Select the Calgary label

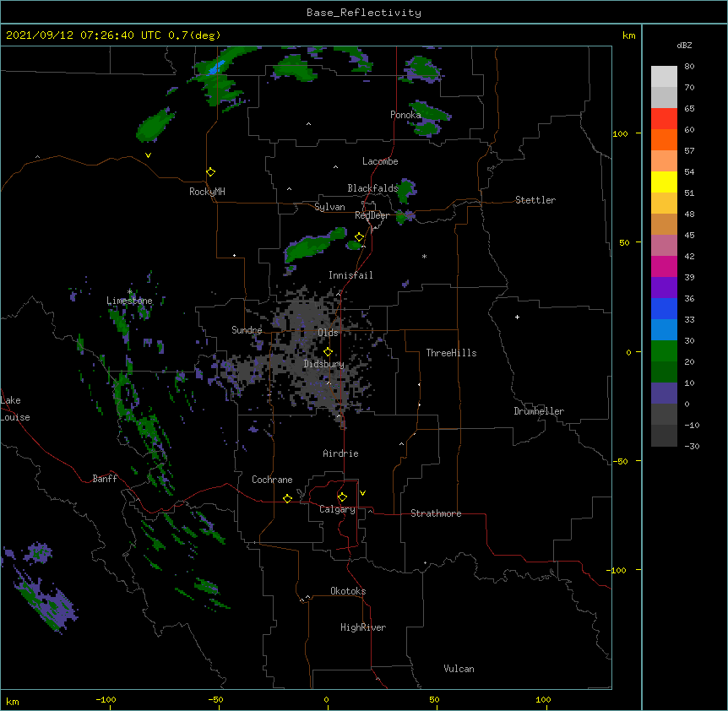tap(337, 509)
